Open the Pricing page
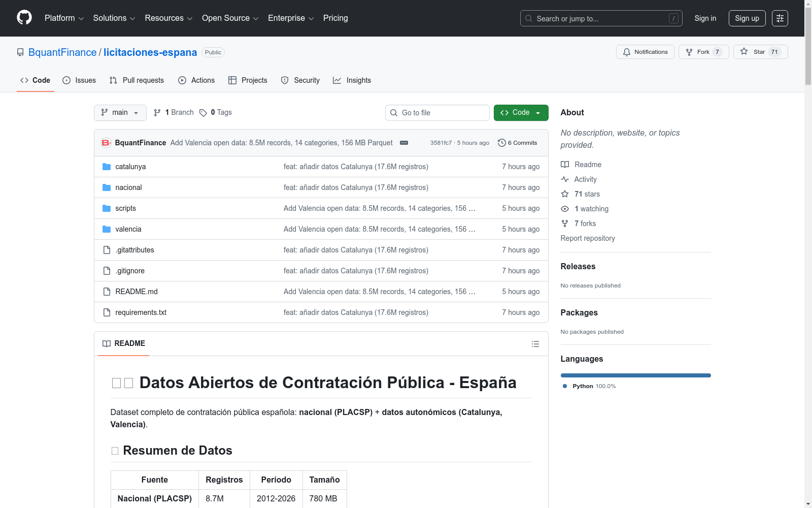The width and height of the screenshot is (812, 508). point(335,18)
